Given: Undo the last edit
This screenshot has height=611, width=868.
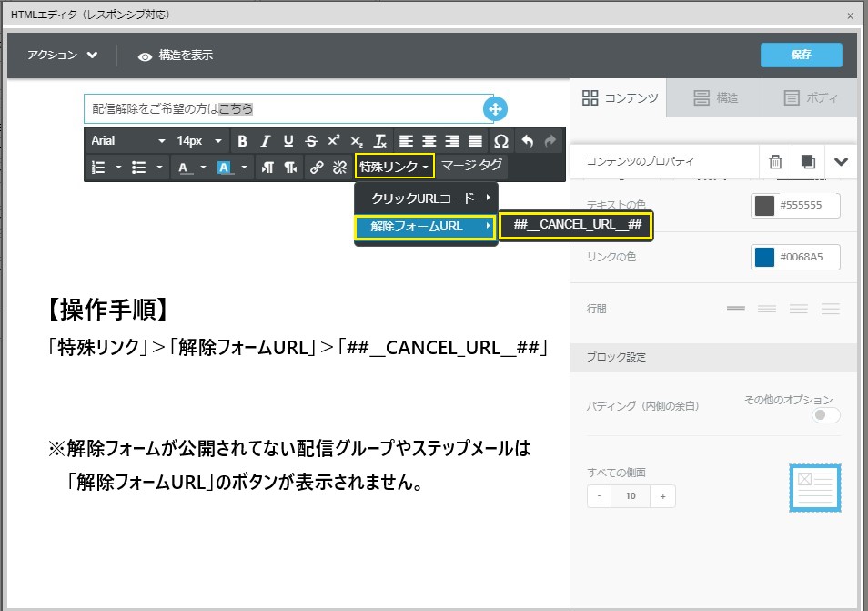Looking at the screenshot, I should (x=527, y=141).
